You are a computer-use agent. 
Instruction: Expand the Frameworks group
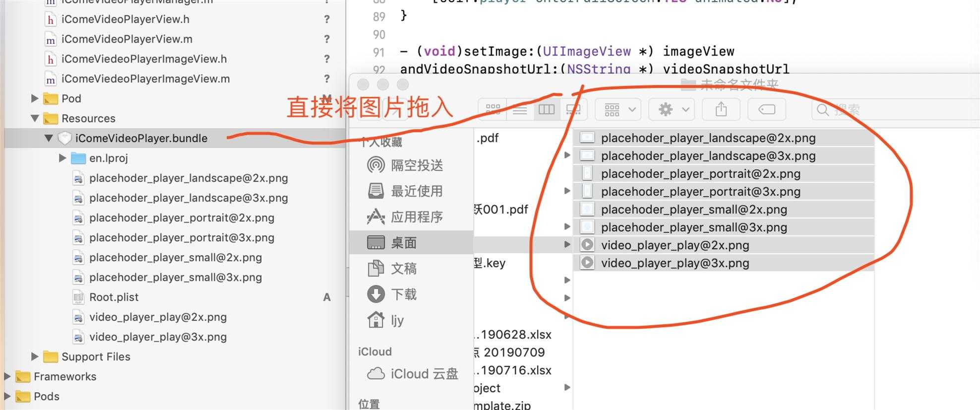7,376
